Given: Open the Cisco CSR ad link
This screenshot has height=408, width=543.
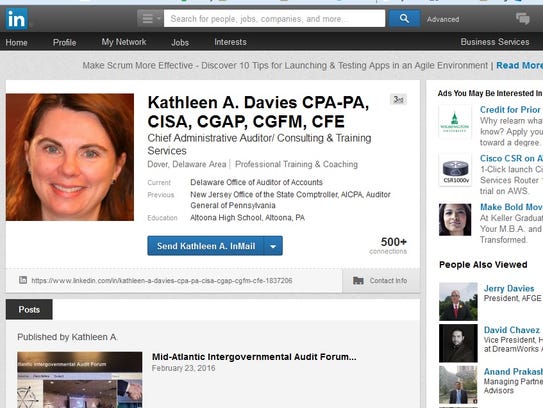Looking at the screenshot, I should click(511, 158).
